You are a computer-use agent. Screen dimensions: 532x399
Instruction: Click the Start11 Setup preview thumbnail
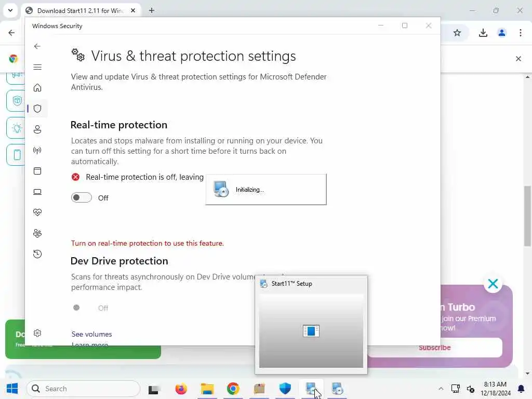[x=311, y=331]
